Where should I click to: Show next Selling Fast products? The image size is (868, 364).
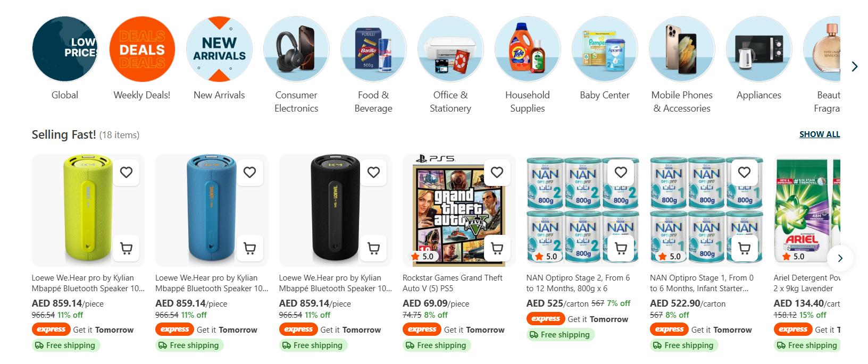click(840, 258)
